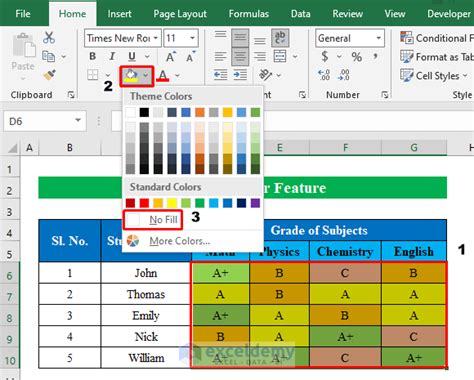This screenshot has width=474, height=380.
Task: Select the cell containing Thomas
Action: pos(146,294)
